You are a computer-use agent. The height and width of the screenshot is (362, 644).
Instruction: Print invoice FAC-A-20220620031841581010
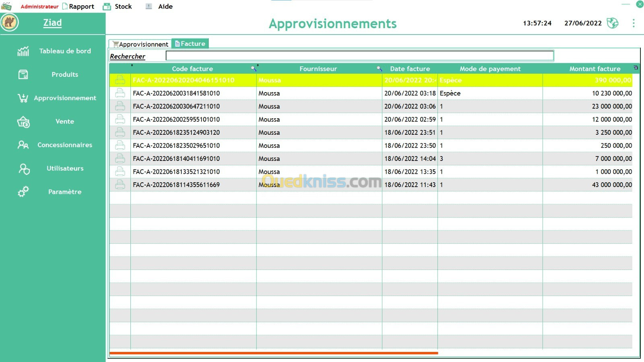click(x=120, y=93)
